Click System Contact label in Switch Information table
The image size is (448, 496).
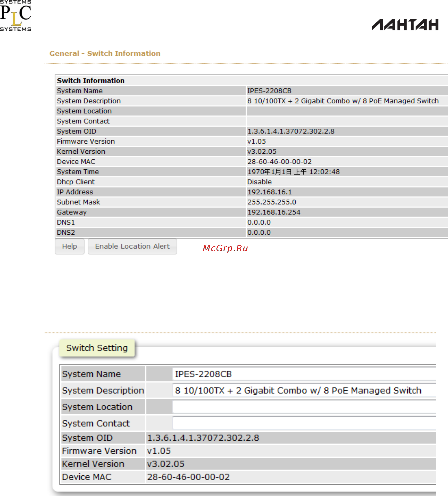pos(83,121)
